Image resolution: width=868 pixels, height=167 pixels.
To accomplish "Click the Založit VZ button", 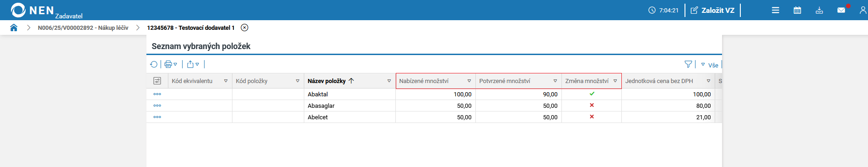I will tap(712, 10).
